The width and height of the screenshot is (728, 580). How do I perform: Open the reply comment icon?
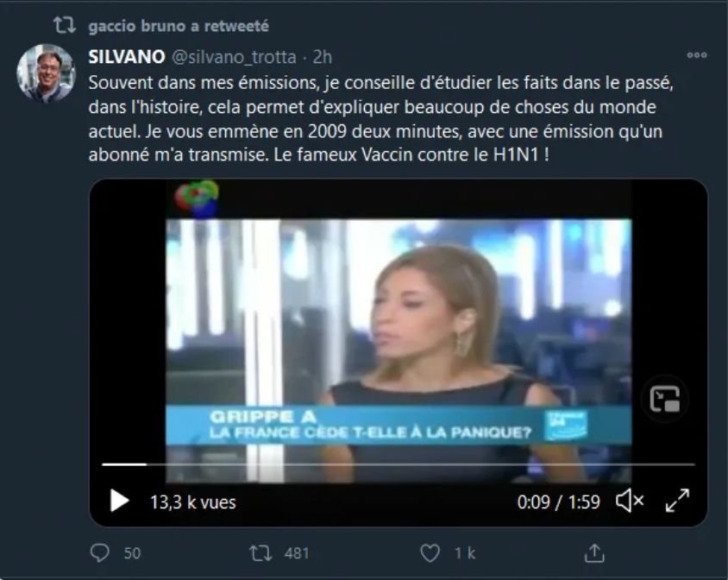[99, 553]
